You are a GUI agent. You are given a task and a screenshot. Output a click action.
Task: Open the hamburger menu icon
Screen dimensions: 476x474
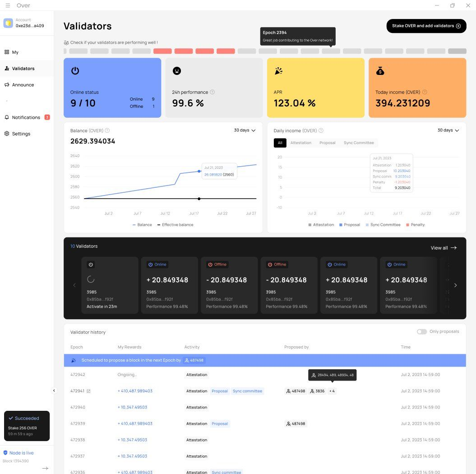pyautogui.click(x=8, y=5)
